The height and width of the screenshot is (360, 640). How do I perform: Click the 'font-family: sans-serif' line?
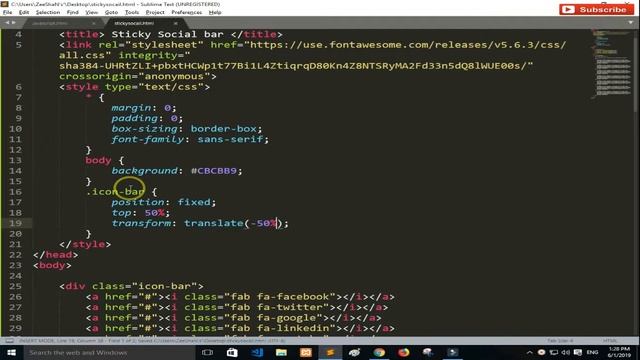190,139
